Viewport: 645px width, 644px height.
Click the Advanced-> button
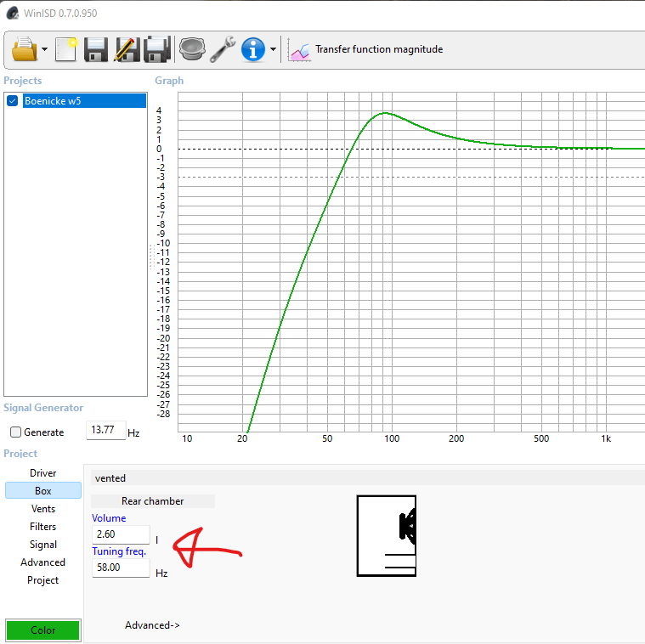[152, 625]
